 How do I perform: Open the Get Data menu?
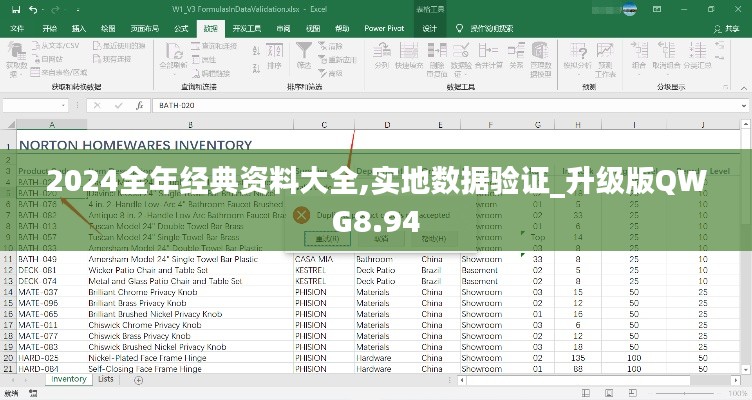pyautogui.click(x=16, y=60)
